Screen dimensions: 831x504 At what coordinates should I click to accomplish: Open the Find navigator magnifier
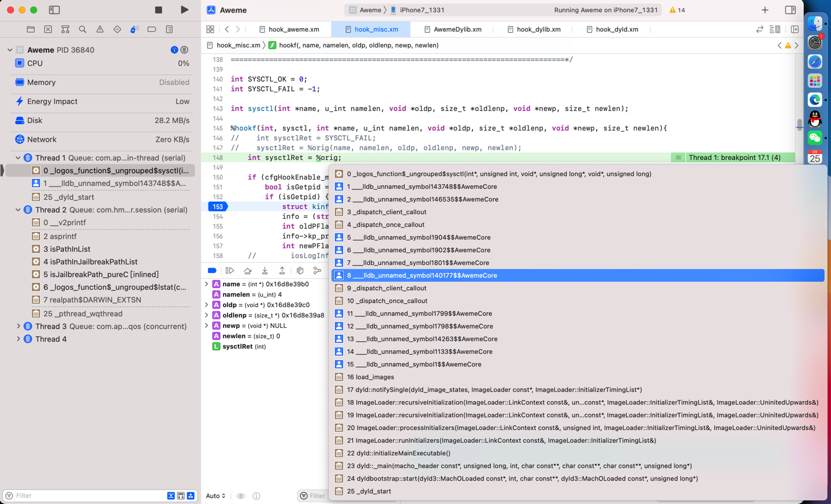click(x=83, y=29)
